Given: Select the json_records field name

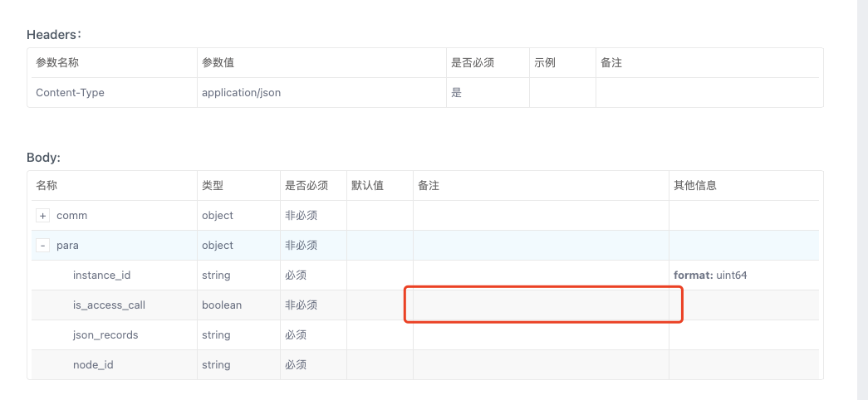Looking at the screenshot, I should pos(105,334).
